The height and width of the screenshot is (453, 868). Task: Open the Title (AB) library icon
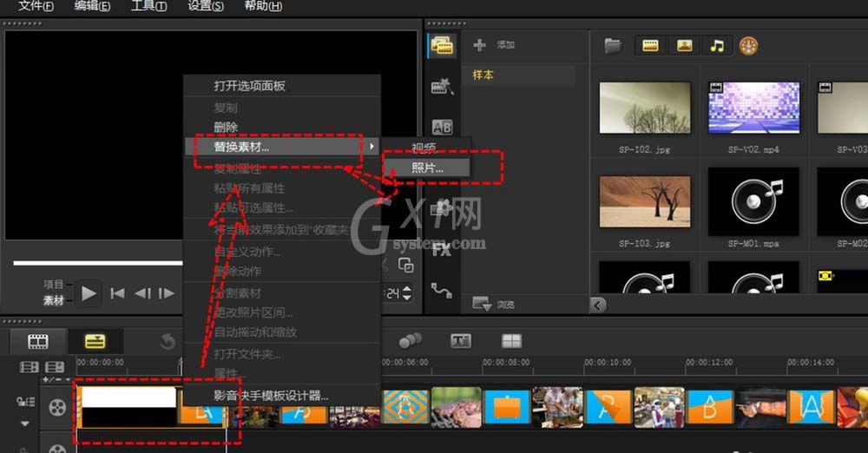[443, 128]
